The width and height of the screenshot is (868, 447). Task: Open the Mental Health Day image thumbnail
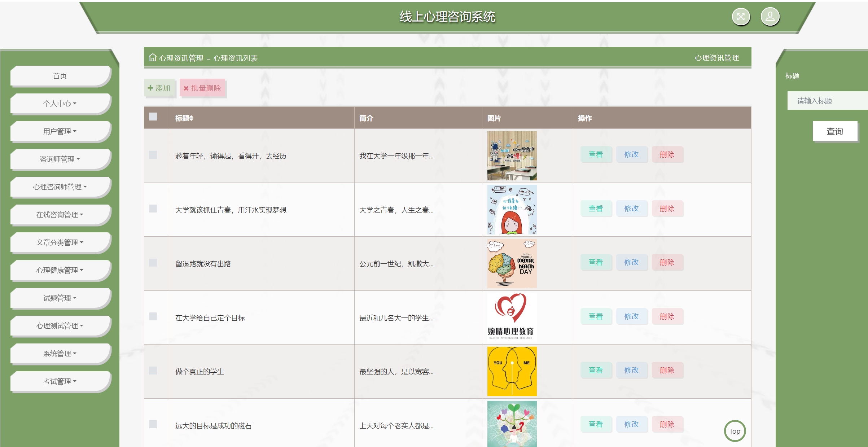pyautogui.click(x=511, y=263)
